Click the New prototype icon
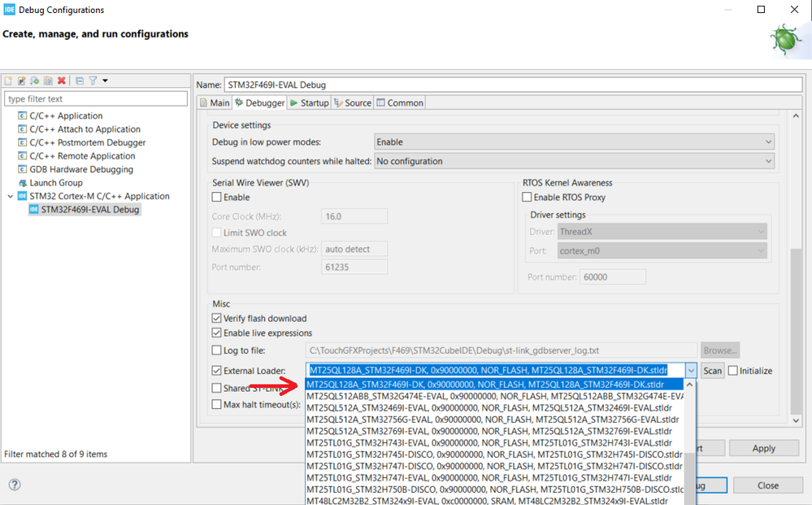Viewport: 812px width, 505px height. tap(21, 81)
